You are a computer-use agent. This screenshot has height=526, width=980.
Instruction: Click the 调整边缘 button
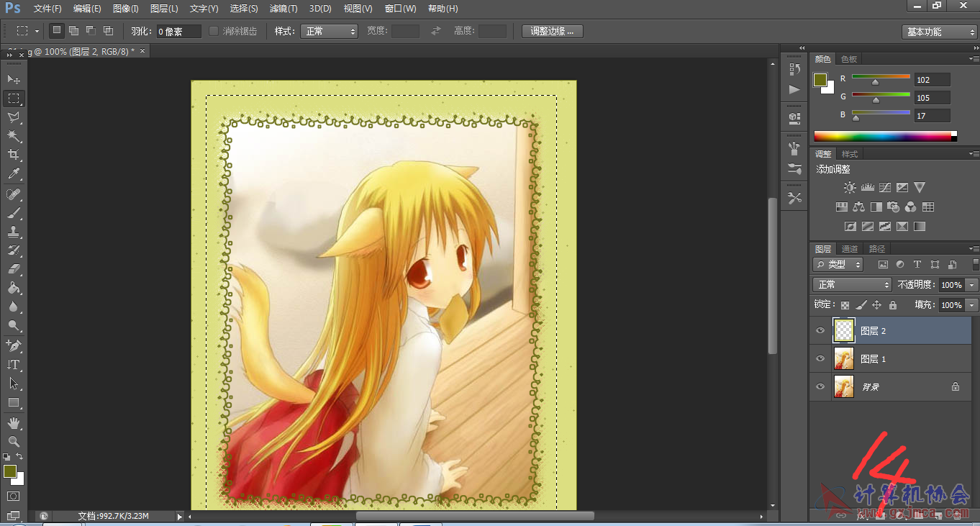coord(552,31)
